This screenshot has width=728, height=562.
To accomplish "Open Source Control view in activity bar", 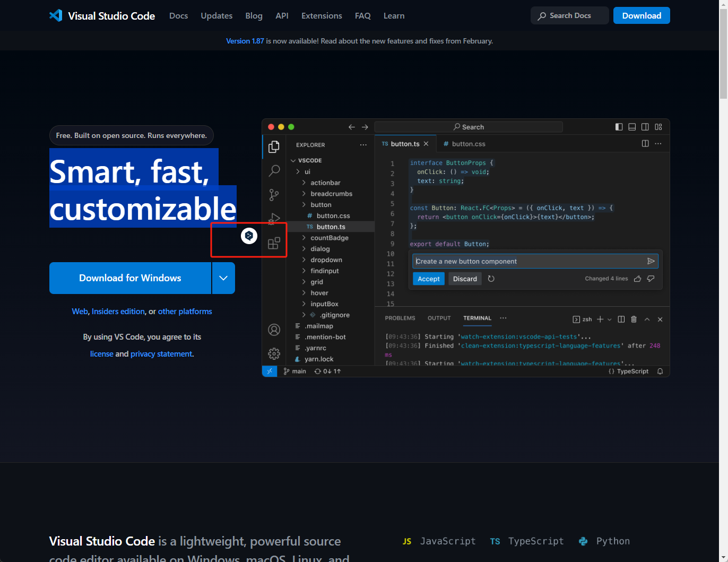I will [274, 195].
